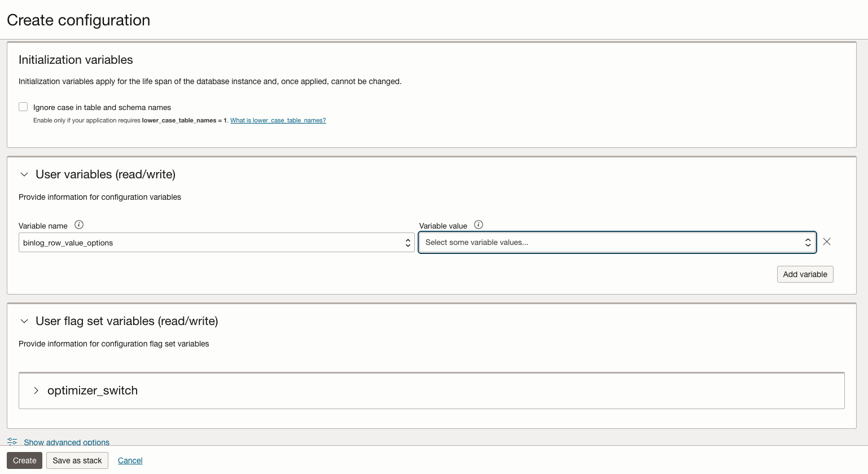
Task: Click the Create button
Action: (24, 460)
